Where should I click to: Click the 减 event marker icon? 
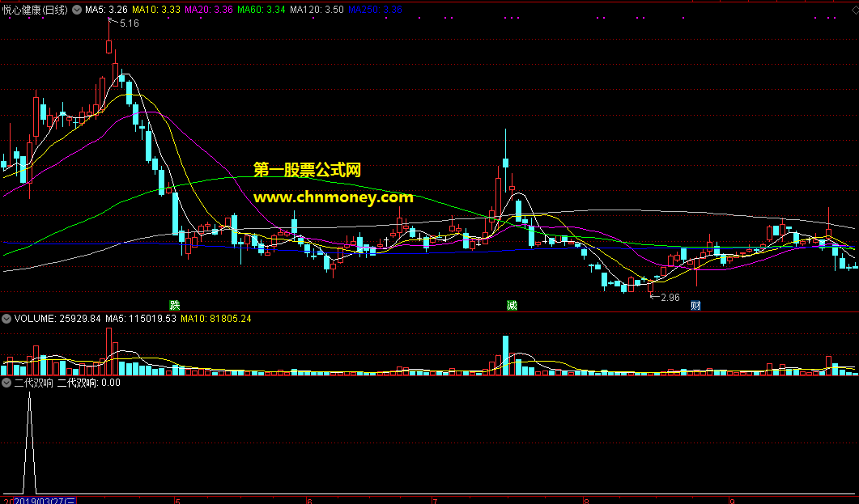tap(512, 305)
